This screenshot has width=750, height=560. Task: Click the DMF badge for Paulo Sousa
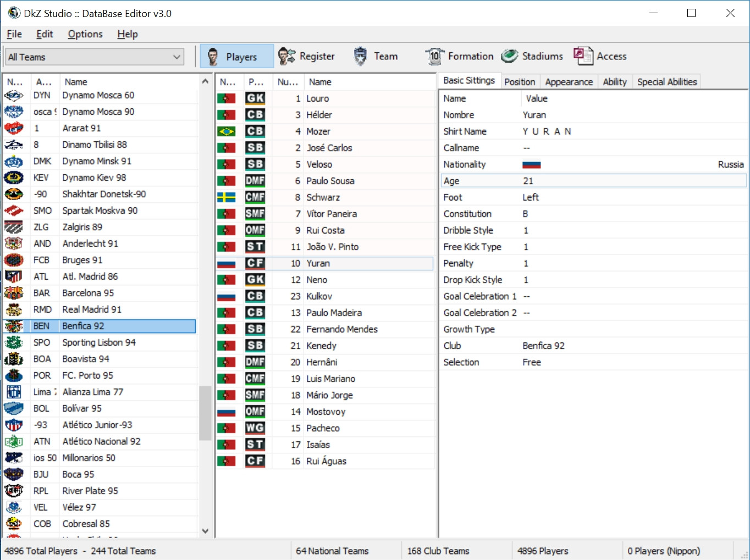coord(255,181)
